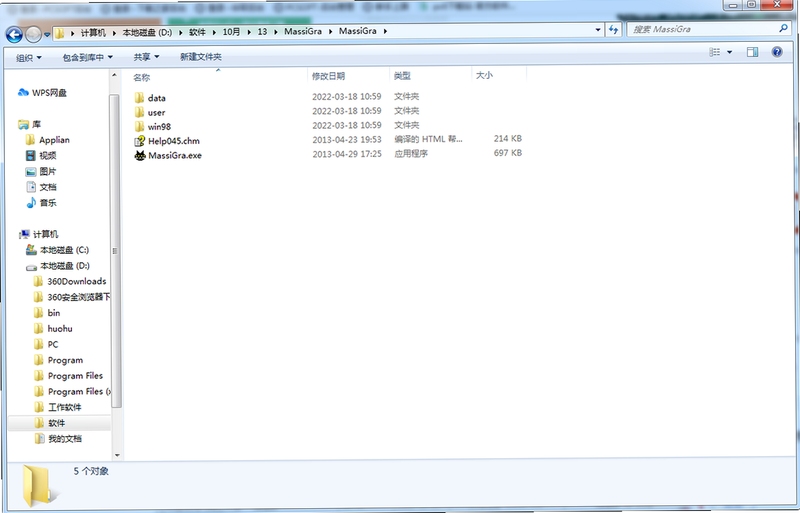The width and height of the screenshot is (800, 513).
Task: Select the data folder icon
Action: 139,97
